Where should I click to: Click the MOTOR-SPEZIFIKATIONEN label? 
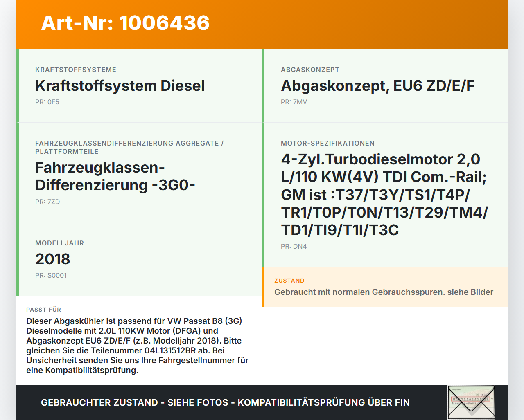pos(327,143)
